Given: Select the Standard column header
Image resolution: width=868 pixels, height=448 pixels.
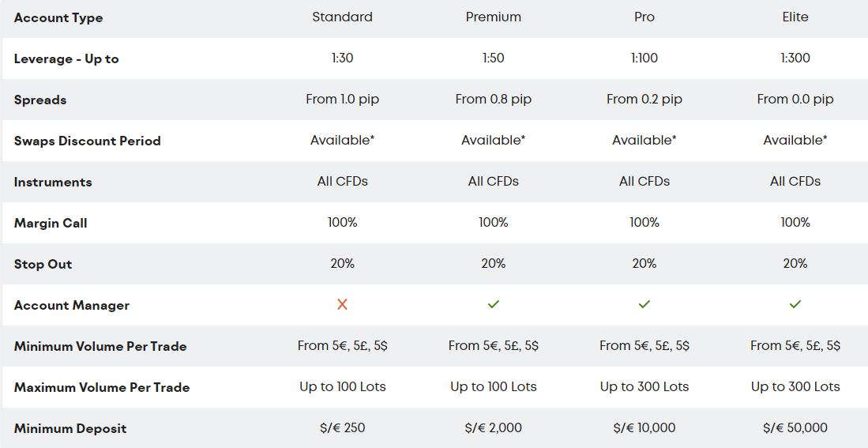Looking at the screenshot, I should 342,17.
